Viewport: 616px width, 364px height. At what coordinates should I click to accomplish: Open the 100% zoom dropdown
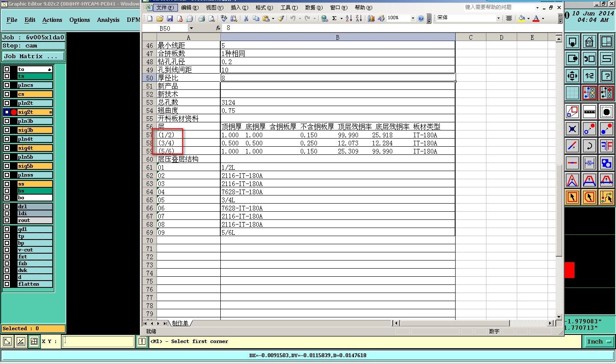pos(413,18)
